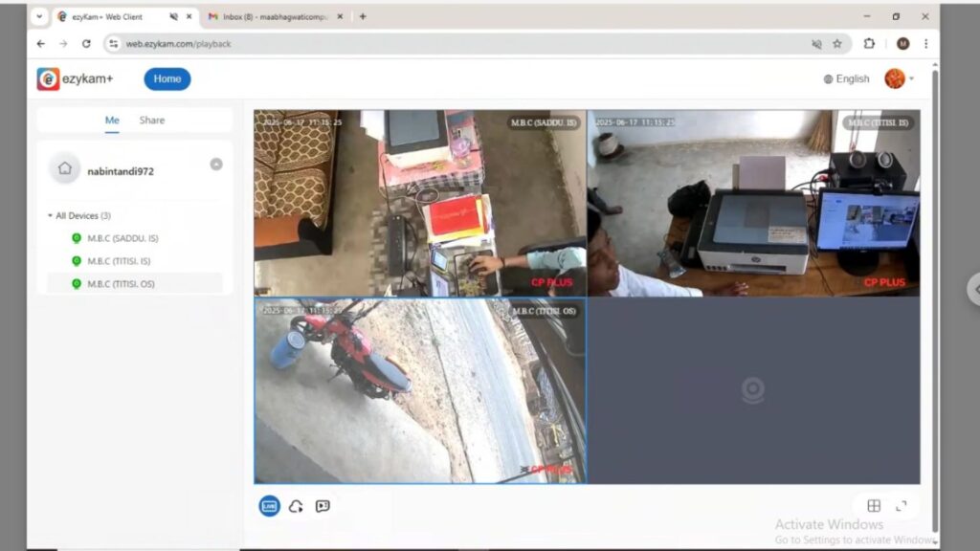Collapse the nabintandi972 account panel
The width and height of the screenshot is (980, 551).
pyautogui.click(x=216, y=165)
